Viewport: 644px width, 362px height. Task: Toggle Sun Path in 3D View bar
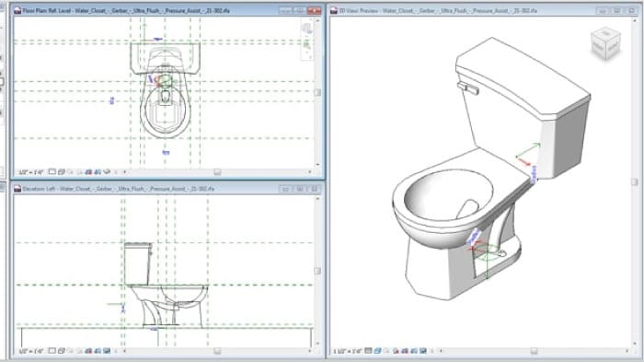tap(386, 350)
